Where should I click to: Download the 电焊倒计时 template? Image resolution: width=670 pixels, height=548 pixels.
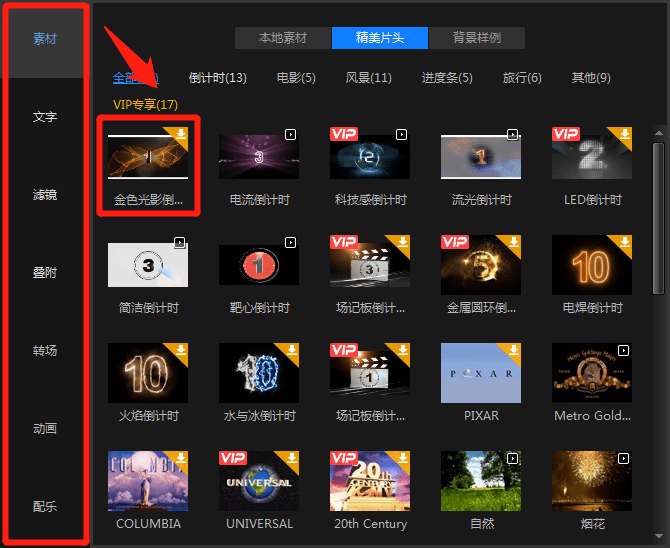coord(624,242)
